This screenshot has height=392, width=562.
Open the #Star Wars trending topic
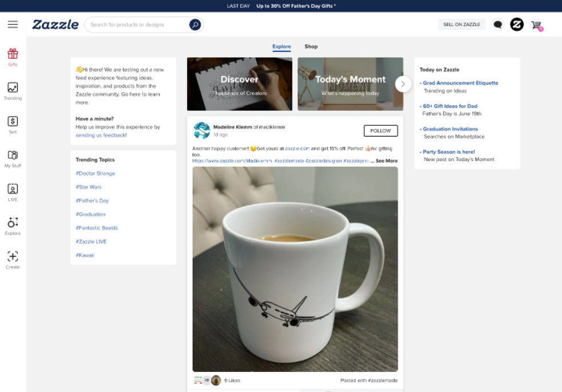89,187
